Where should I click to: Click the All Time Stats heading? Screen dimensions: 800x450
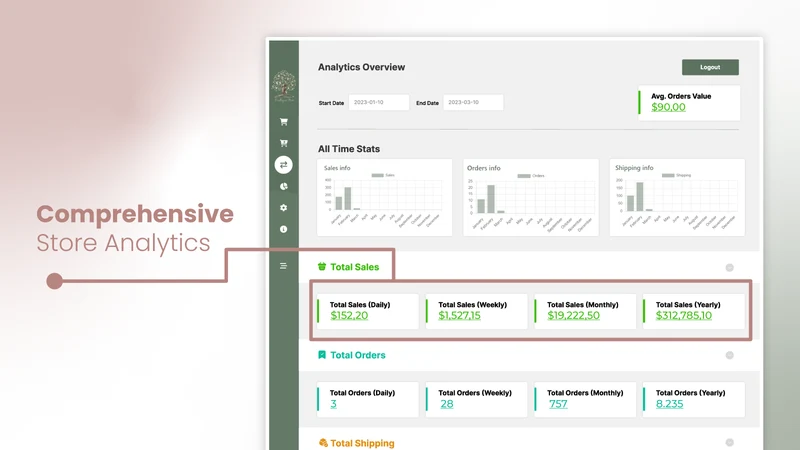(349, 149)
